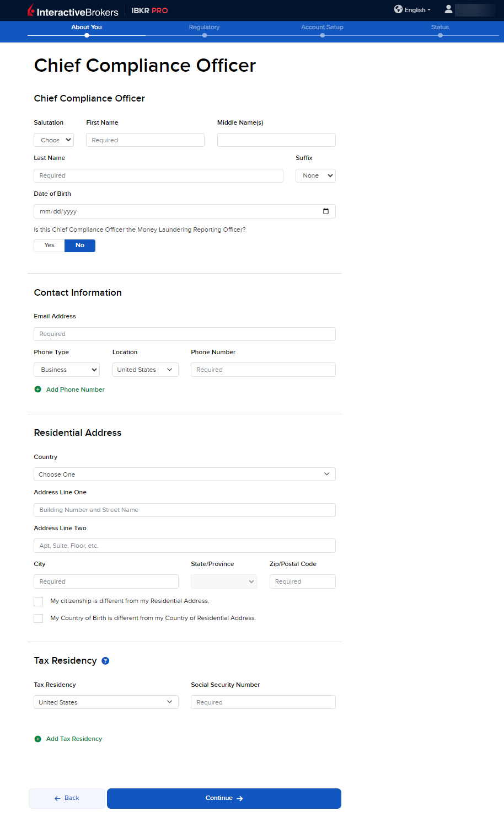Click the green plus beside Add Phone Number
The image size is (504, 827).
point(38,390)
